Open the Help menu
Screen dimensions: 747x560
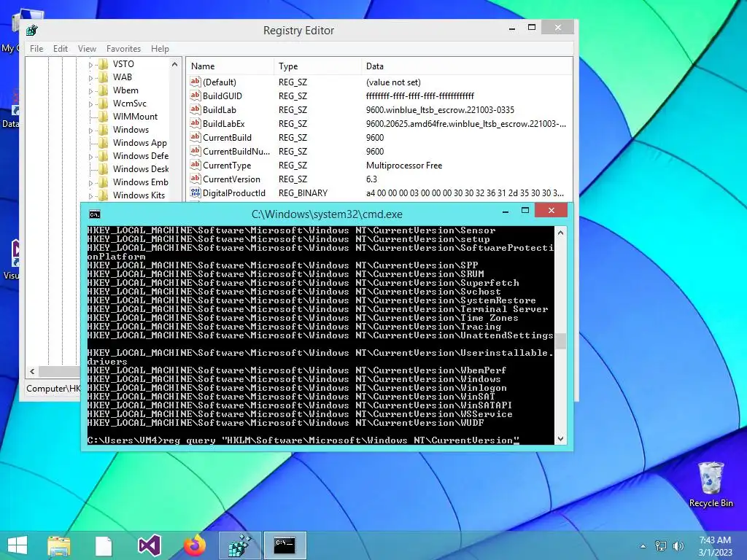coord(160,49)
